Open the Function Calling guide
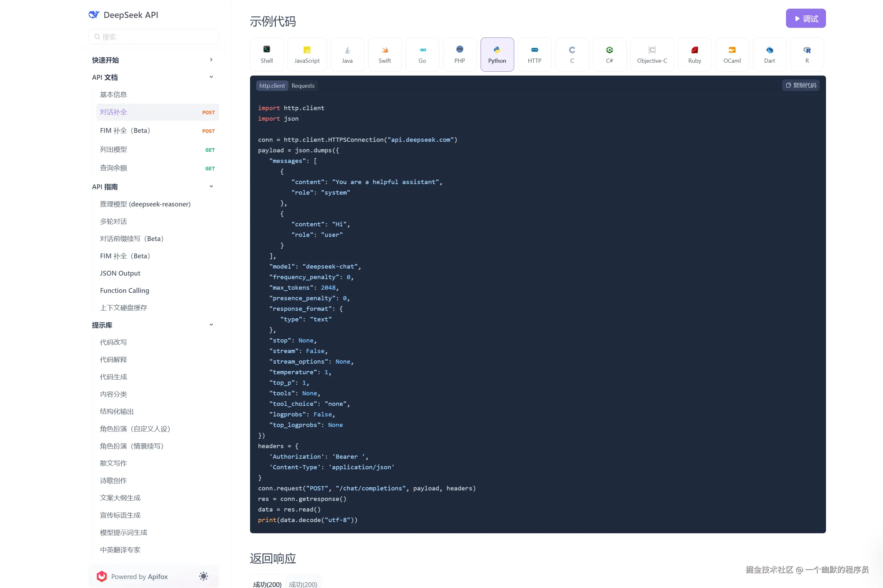883x588 pixels. 125,290
